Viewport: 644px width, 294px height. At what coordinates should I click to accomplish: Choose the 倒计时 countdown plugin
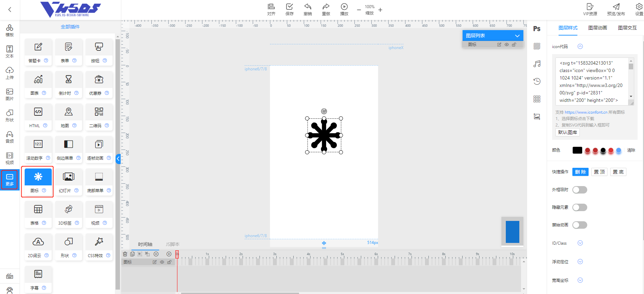point(69,84)
